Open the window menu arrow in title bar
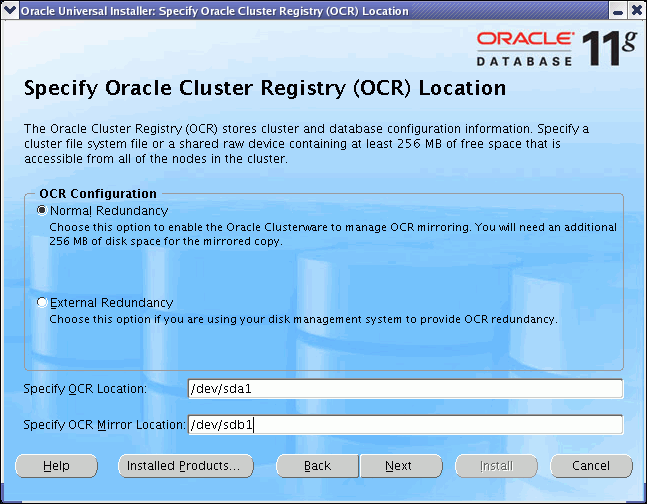 tap(9, 10)
